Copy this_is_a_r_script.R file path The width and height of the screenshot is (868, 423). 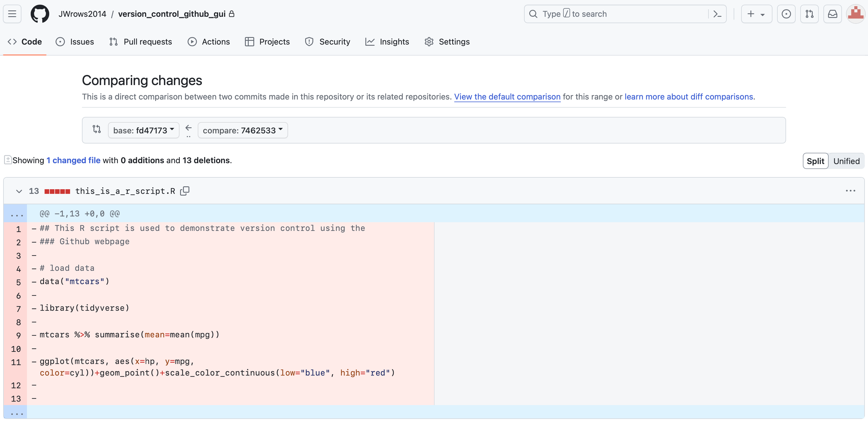pos(185,191)
